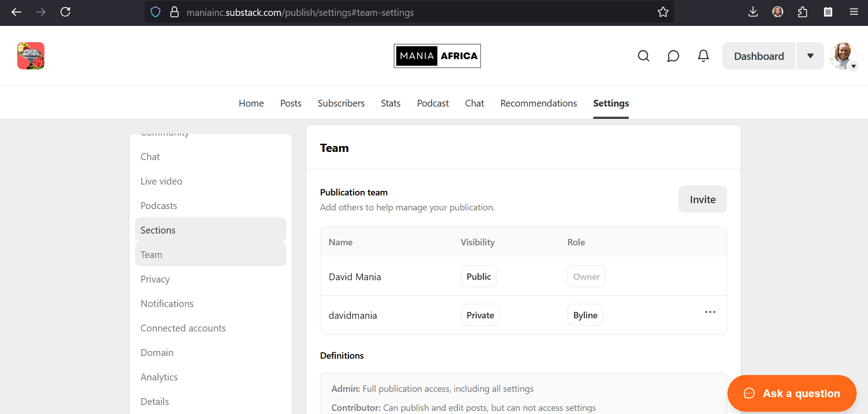Select Domain in settings sidebar

click(x=211, y=353)
